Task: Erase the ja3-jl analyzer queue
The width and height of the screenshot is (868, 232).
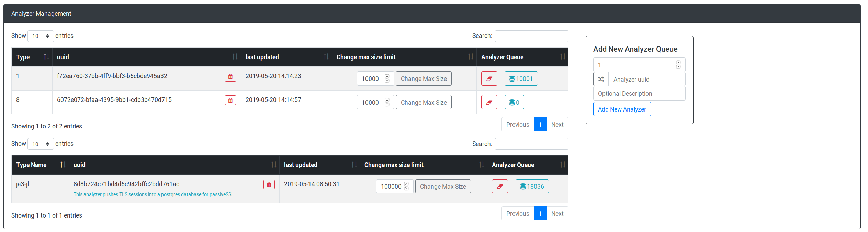Action: click(x=499, y=187)
